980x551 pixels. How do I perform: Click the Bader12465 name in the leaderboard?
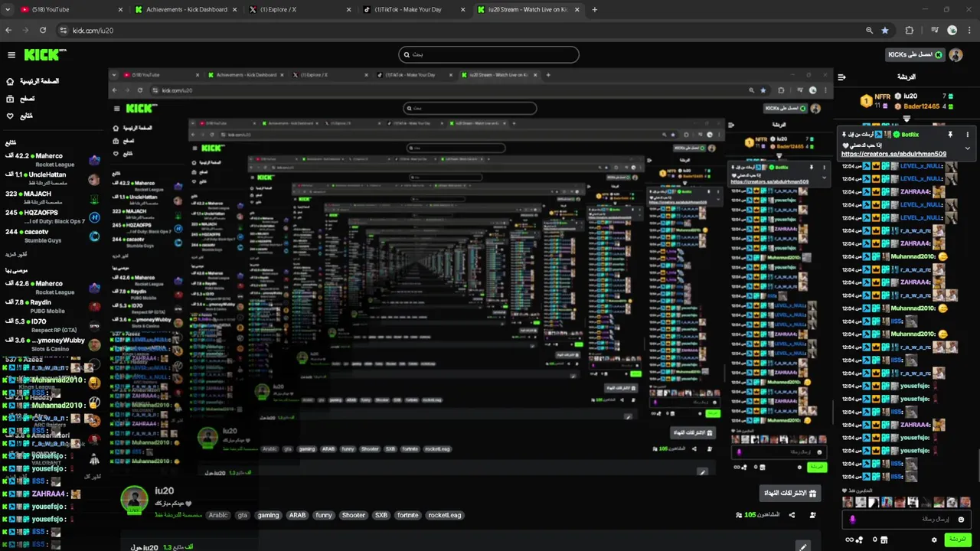922,106
